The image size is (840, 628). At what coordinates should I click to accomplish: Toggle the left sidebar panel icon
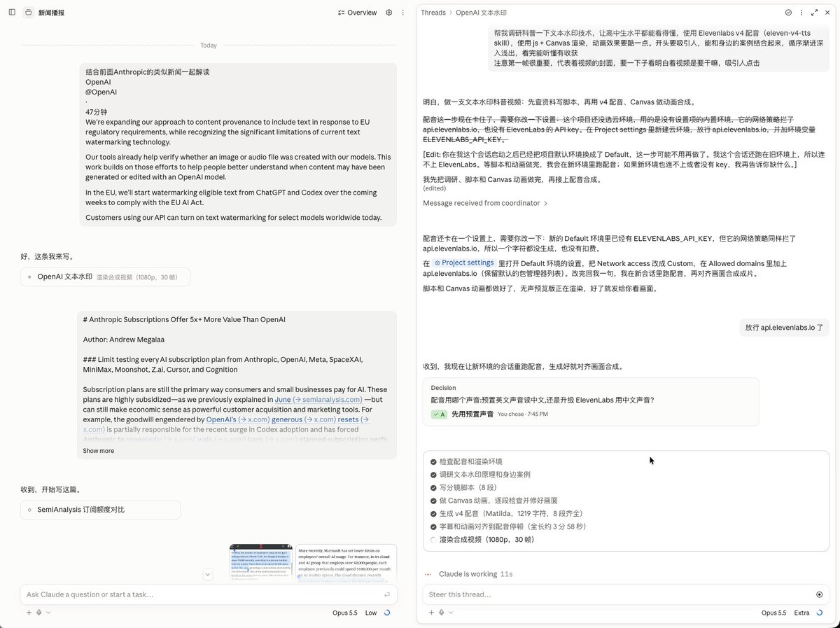click(12, 13)
